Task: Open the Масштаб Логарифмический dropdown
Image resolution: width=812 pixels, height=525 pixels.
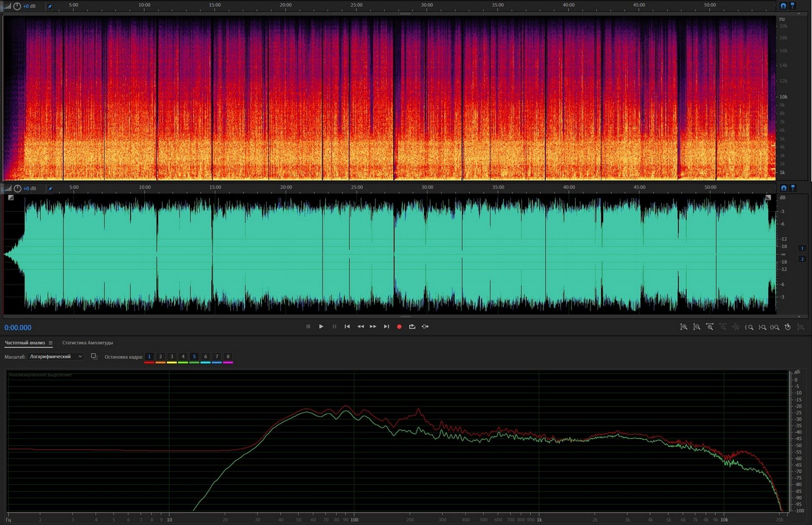Action: coord(56,357)
